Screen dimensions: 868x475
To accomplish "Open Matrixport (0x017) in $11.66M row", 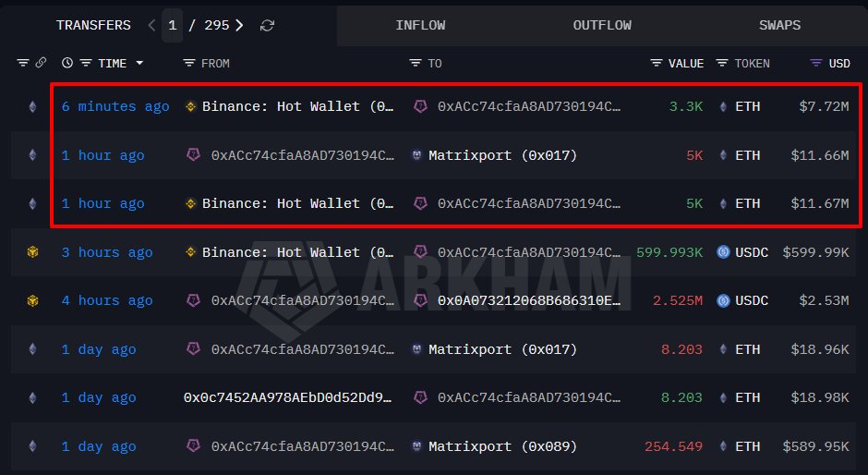I will [x=502, y=155].
